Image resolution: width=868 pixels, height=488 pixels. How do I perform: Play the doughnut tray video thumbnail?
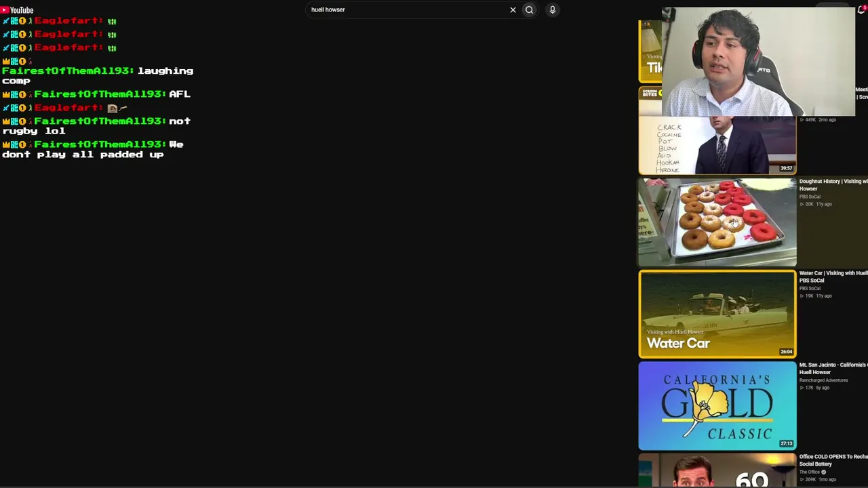(717, 222)
